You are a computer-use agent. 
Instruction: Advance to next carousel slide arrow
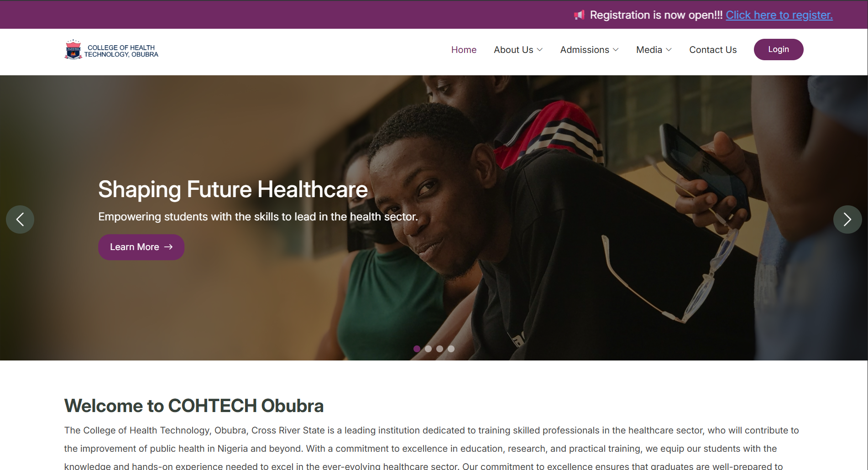coord(847,219)
